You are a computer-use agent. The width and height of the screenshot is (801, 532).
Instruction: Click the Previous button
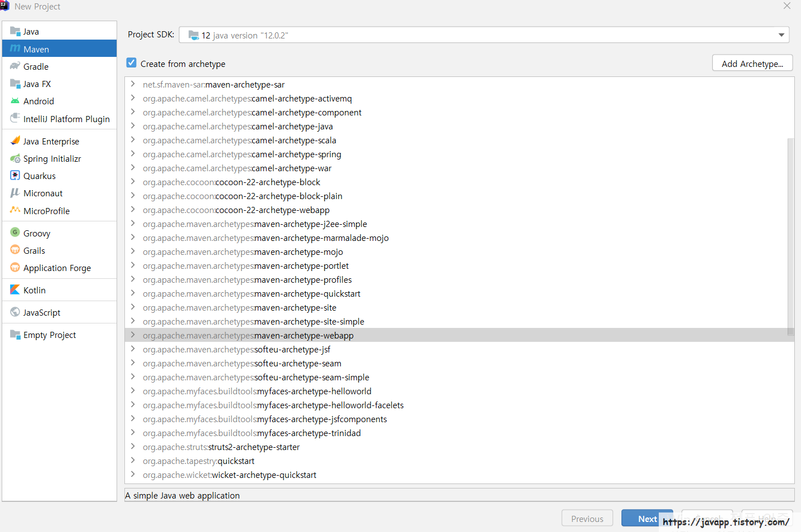(587, 518)
